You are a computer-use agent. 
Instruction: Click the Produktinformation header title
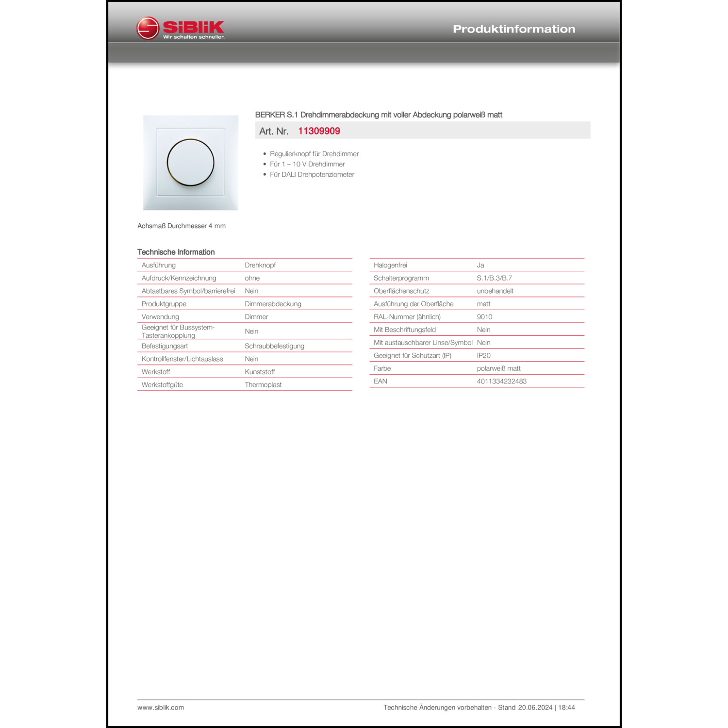[x=514, y=29]
